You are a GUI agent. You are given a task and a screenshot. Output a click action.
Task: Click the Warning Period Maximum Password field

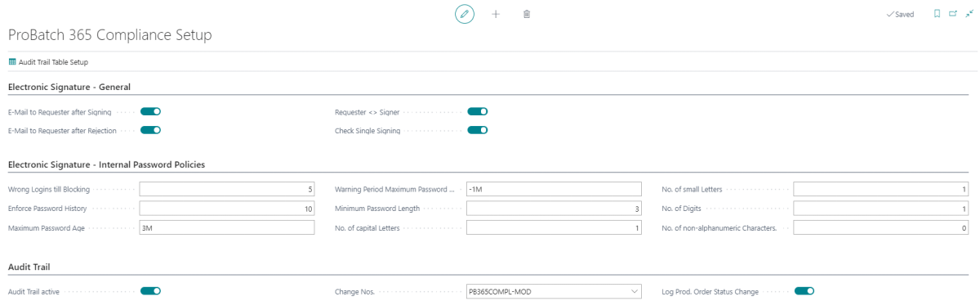coord(554,189)
